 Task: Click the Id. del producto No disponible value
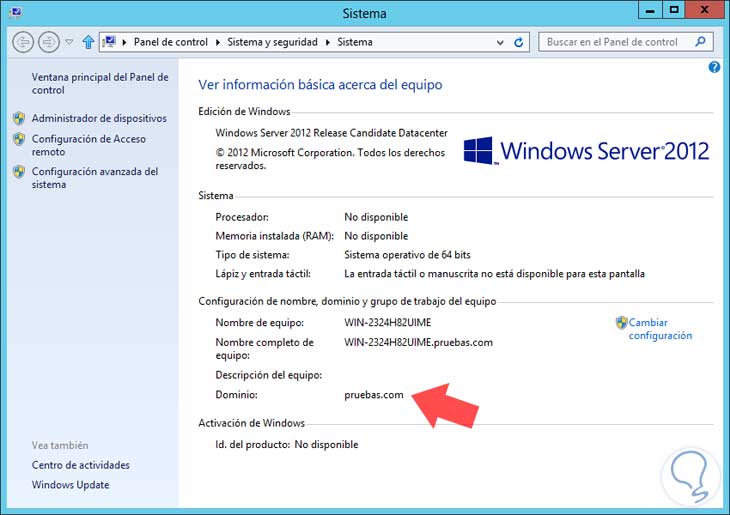326,444
